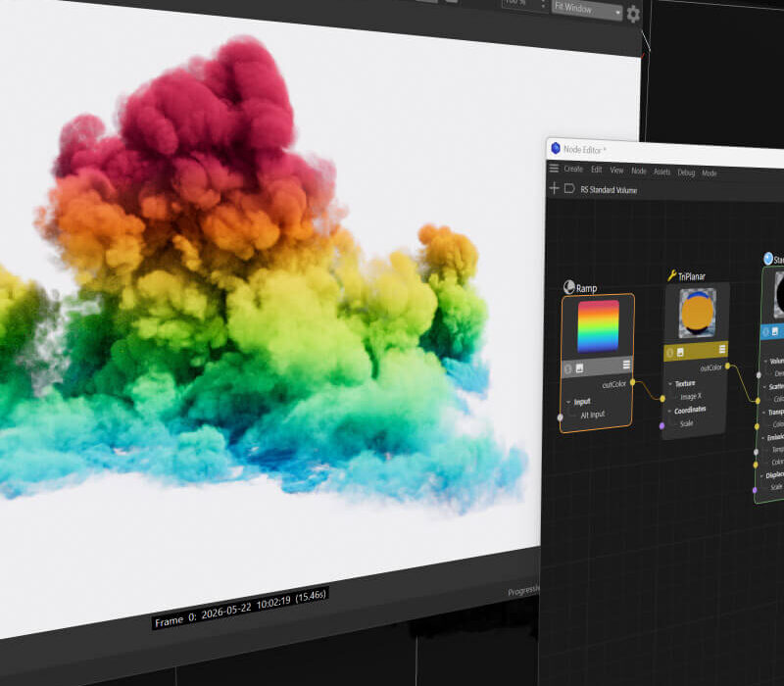Image resolution: width=784 pixels, height=686 pixels.
Task: Collapse the Ramp Input group
Action: (568, 402)
